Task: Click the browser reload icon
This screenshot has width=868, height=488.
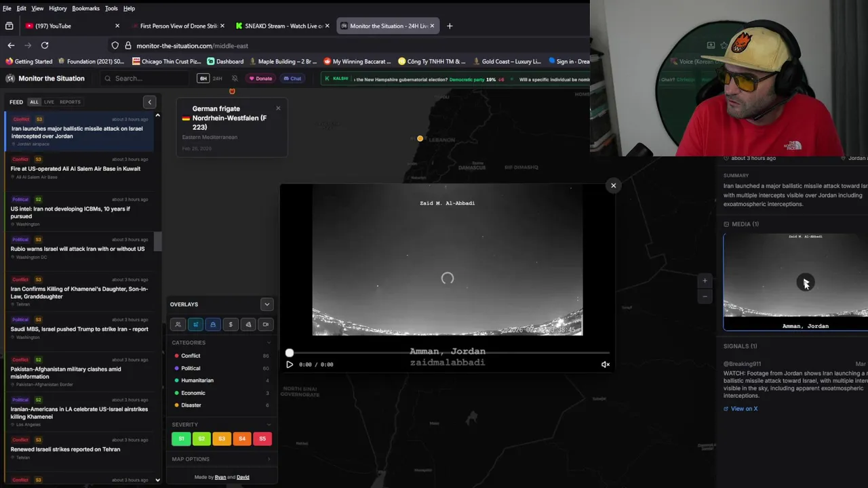Action: click(45, 45)
